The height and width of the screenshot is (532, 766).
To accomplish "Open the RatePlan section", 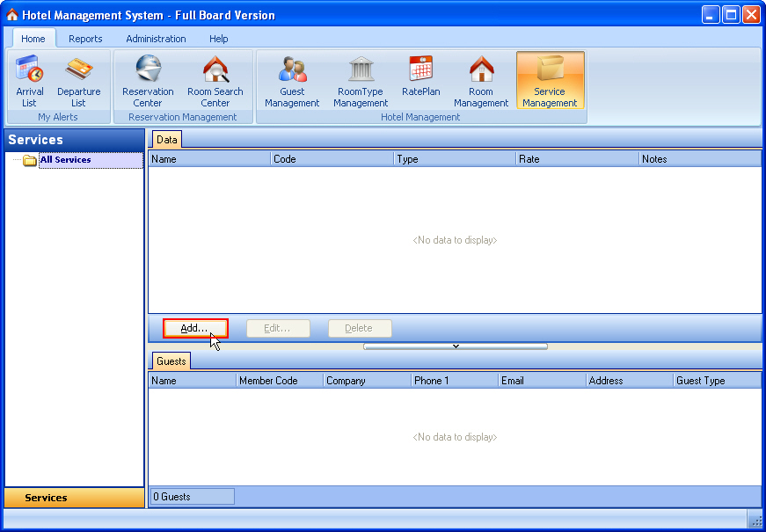I will (x=420, y=79).
